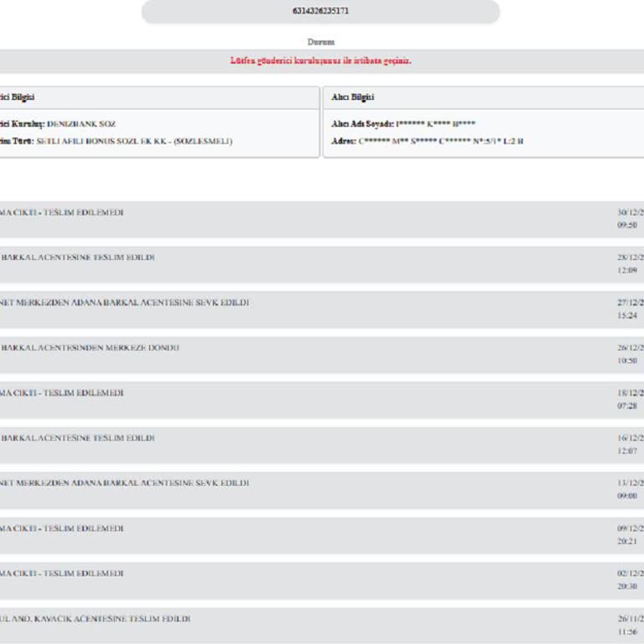The height and width of the screenshot is (644, 644).
Task: Click the 'Durum' status label
Action: (321, 42)
